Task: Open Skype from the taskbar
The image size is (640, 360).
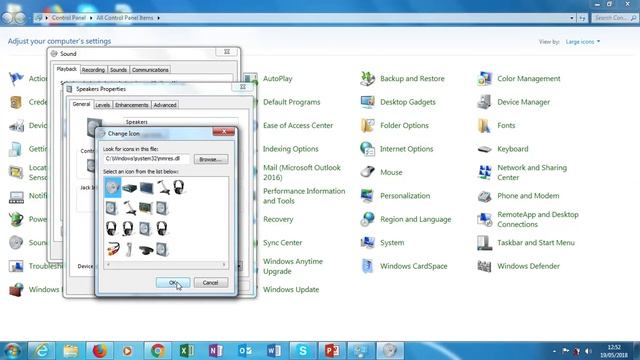Action: (302, 351)
